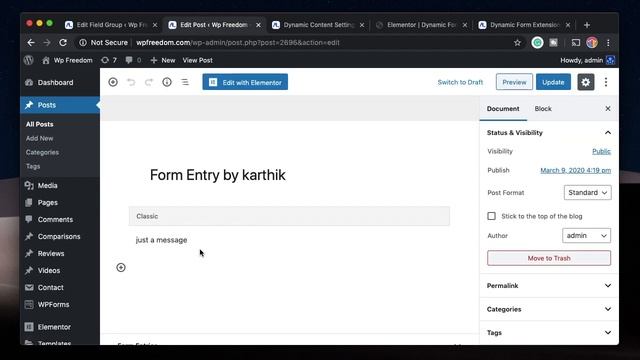640x360 pixels.
Task: Open block navigation list icon
Action: coord(185,82)
